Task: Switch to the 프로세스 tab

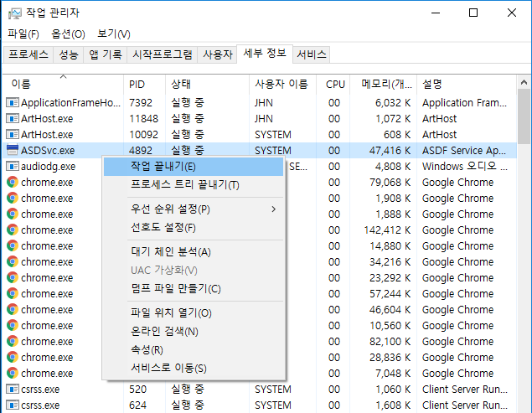Action: 28,54
